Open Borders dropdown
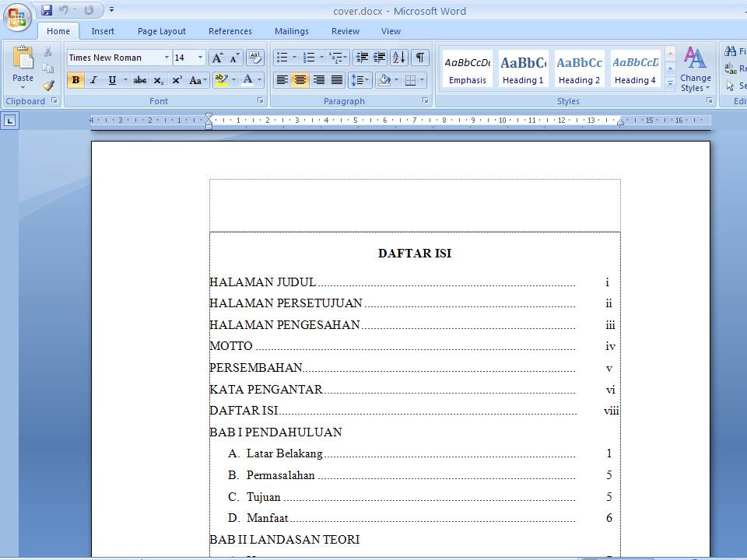Screen dimensions: 747x560 click(422, 80)
